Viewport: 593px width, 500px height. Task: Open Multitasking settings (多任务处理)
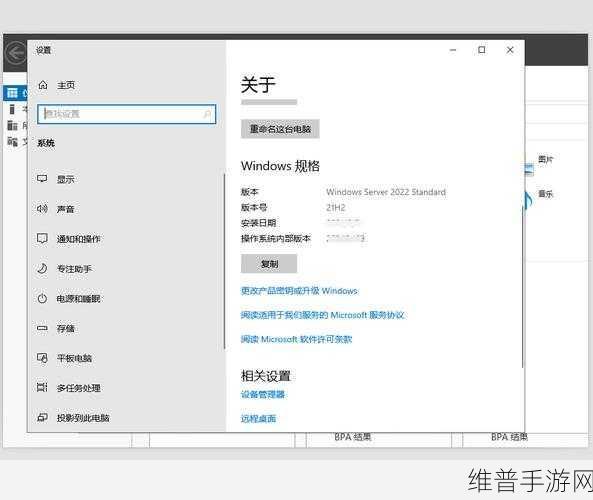tap(69, 388)
